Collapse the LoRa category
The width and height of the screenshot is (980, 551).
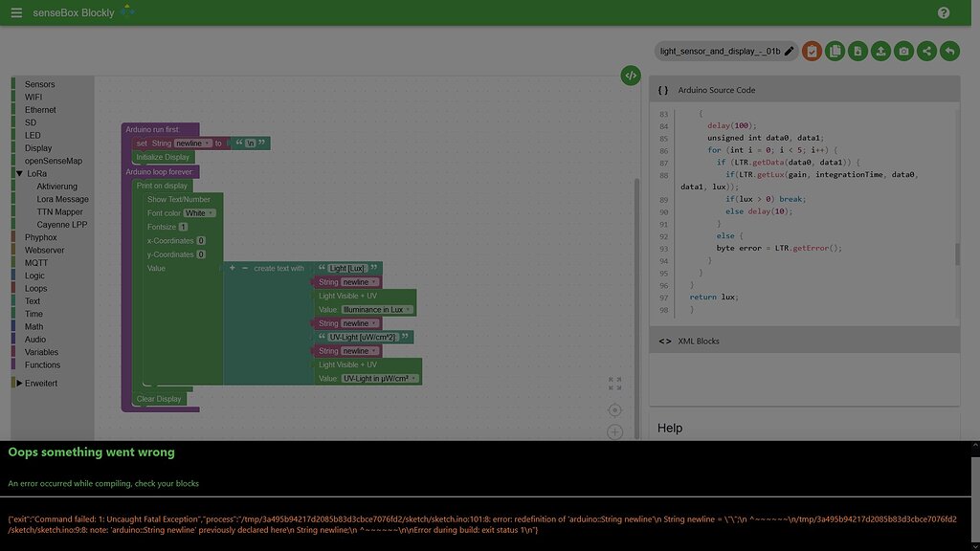19,174
